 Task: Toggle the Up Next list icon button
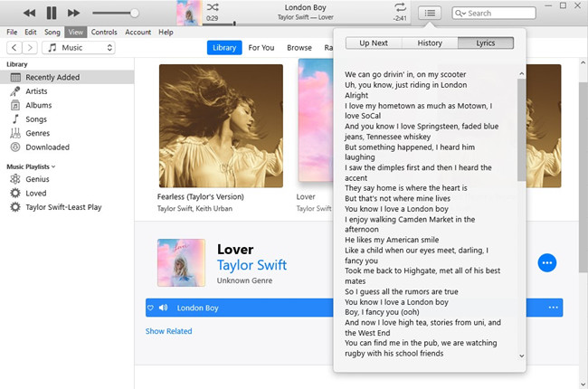click(430, 14)
